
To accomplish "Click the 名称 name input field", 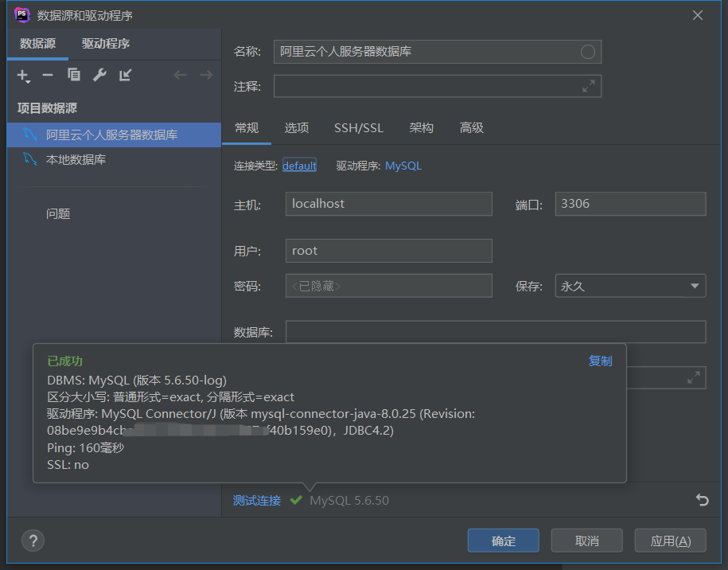I will 438,52.
